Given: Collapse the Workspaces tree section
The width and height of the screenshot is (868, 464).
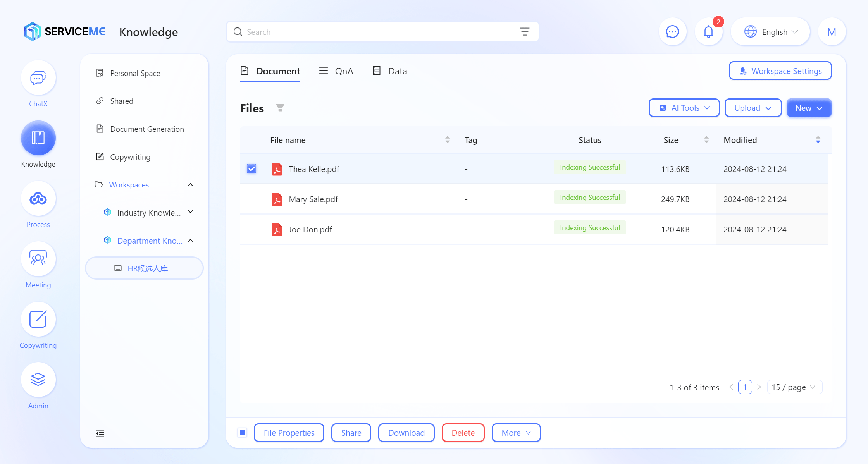Looking at the screenshot, I should (x=190, y=185).
